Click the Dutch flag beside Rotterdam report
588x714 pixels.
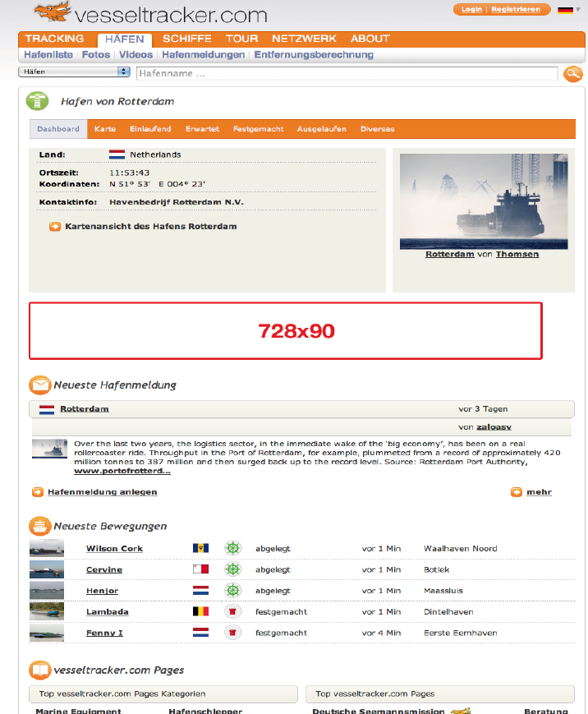click(x=47, y=409)
